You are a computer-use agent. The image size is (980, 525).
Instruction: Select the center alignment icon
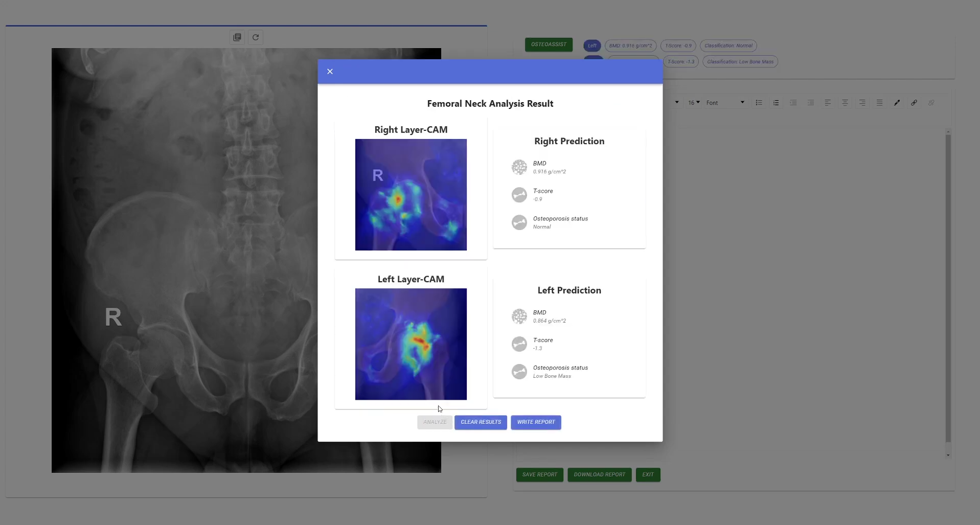point(845,102)
